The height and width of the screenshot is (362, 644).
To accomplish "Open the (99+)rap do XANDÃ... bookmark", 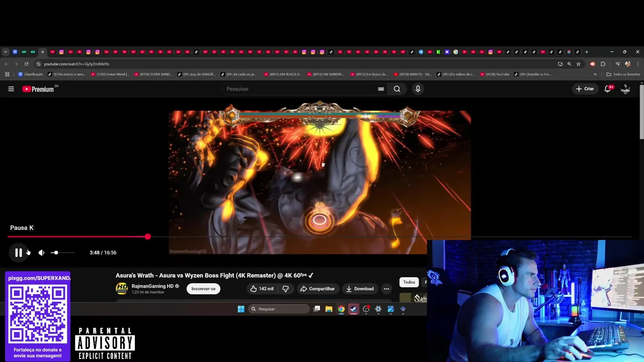I will click(x=197, y=74).
